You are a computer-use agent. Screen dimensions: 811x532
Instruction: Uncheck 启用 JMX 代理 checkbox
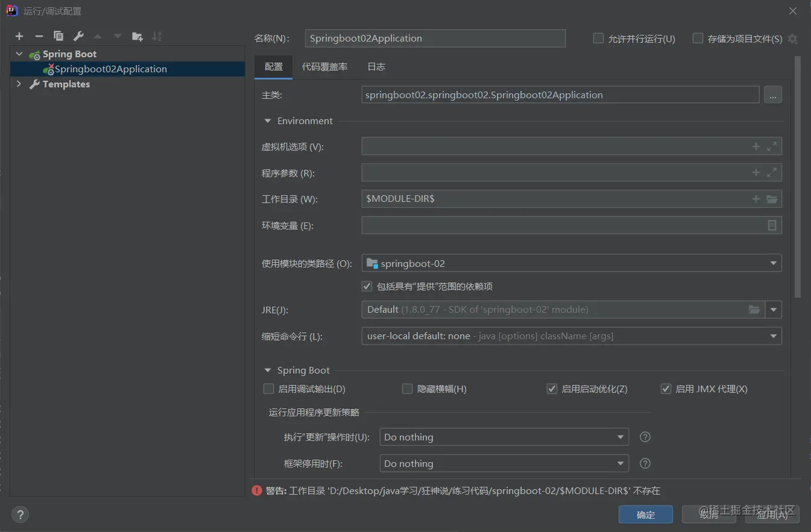point(666,389)
